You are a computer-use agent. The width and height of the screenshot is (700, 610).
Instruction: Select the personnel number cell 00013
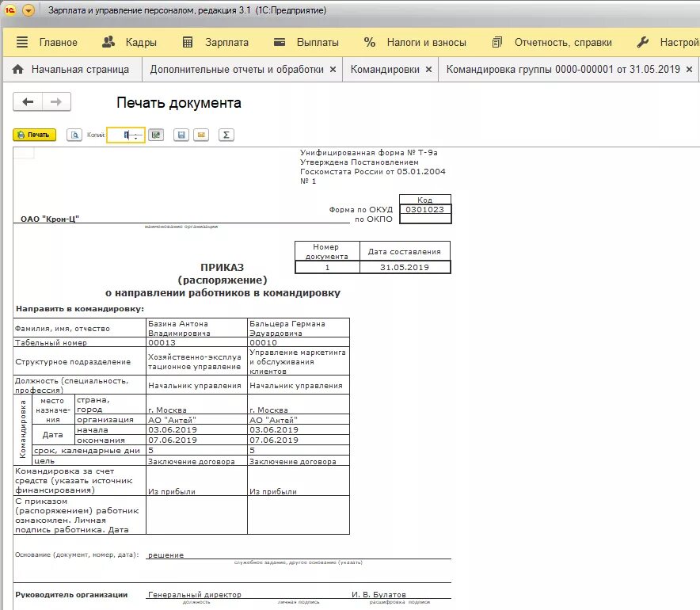(196, 342)
